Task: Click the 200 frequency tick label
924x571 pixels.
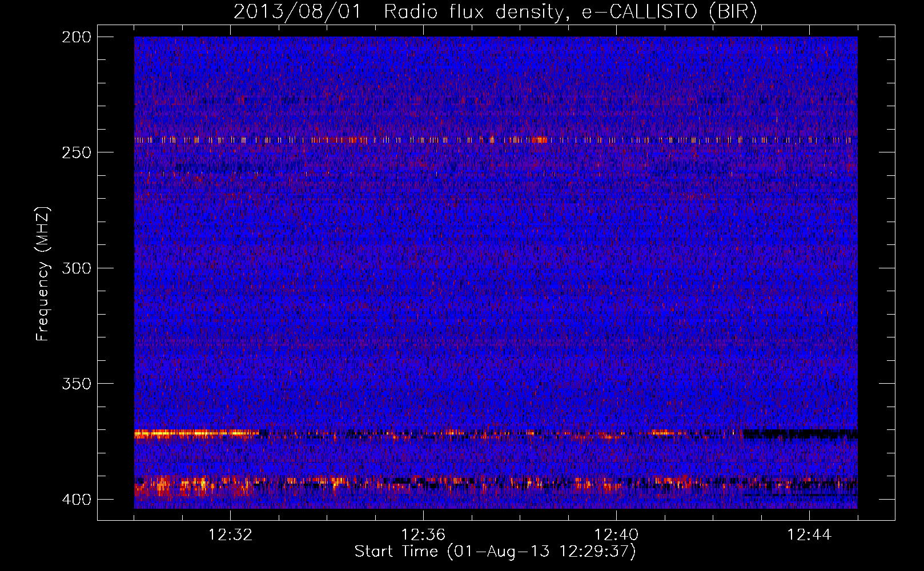Action: 76,37
